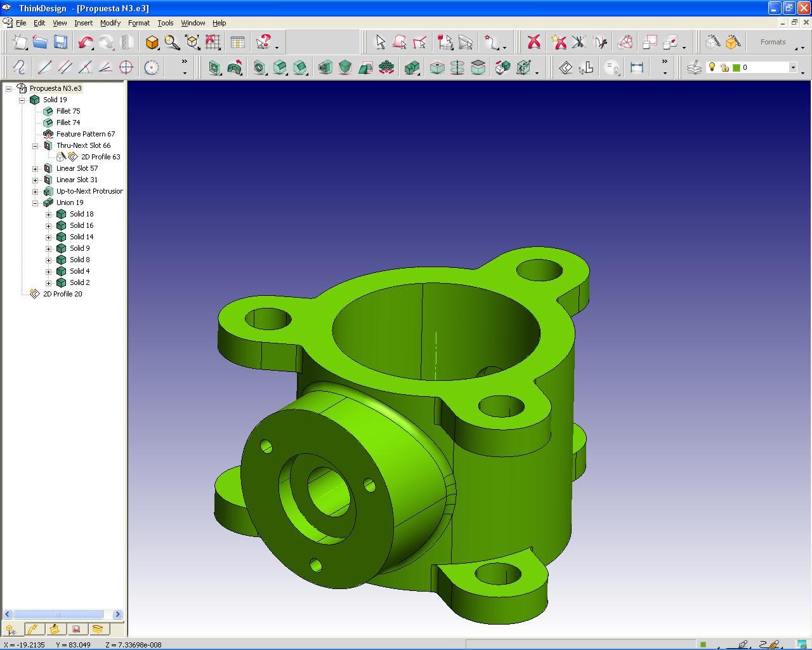
Task: Activate the Zoom magnifier tool
Action: [x=172, y=43]
